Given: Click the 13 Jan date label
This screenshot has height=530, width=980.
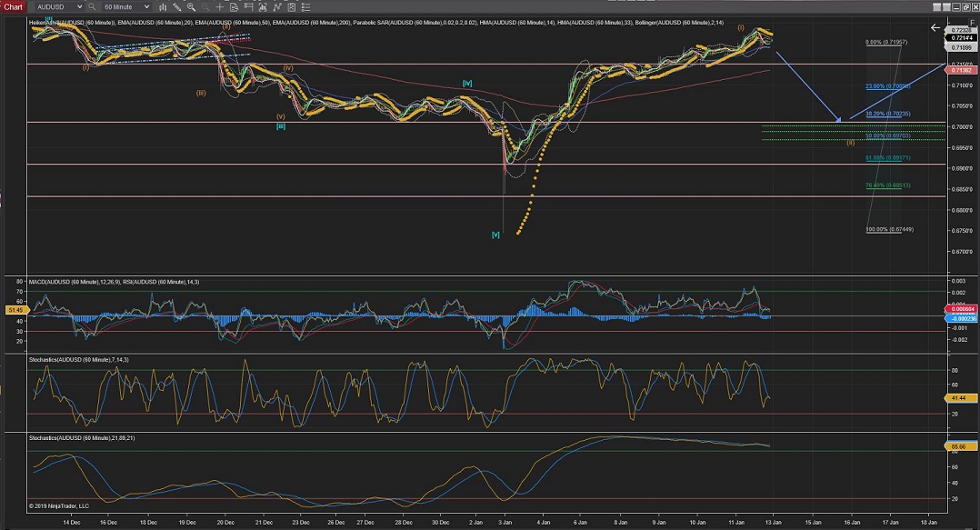Looking at the screenshot, I should tap(774, 522).
